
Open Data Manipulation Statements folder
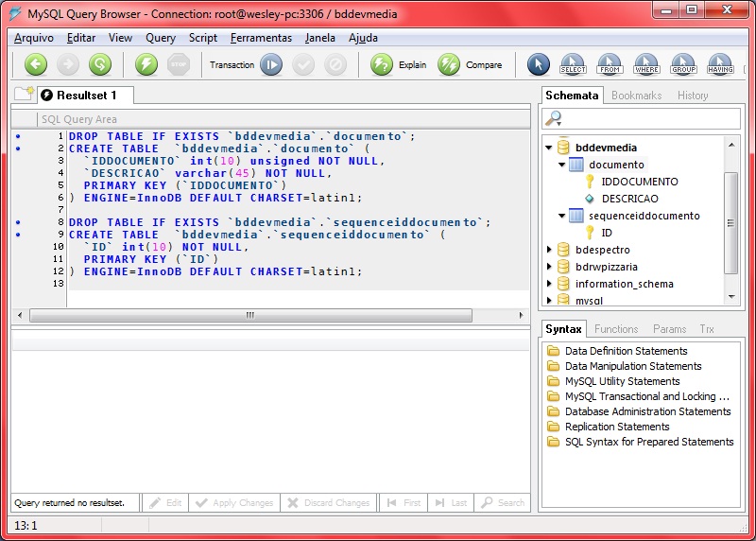click(x=633, y=366)
